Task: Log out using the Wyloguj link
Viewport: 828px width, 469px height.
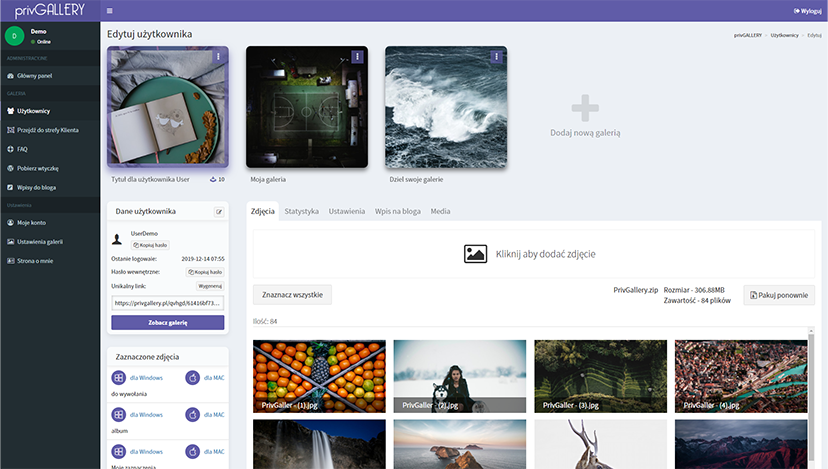Action: [x=807, y=11]
